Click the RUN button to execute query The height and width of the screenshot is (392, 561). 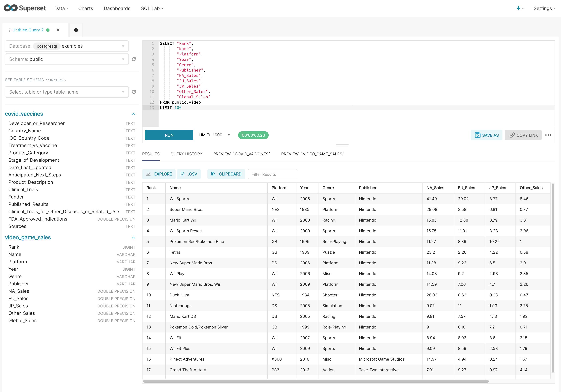[169, 135]
